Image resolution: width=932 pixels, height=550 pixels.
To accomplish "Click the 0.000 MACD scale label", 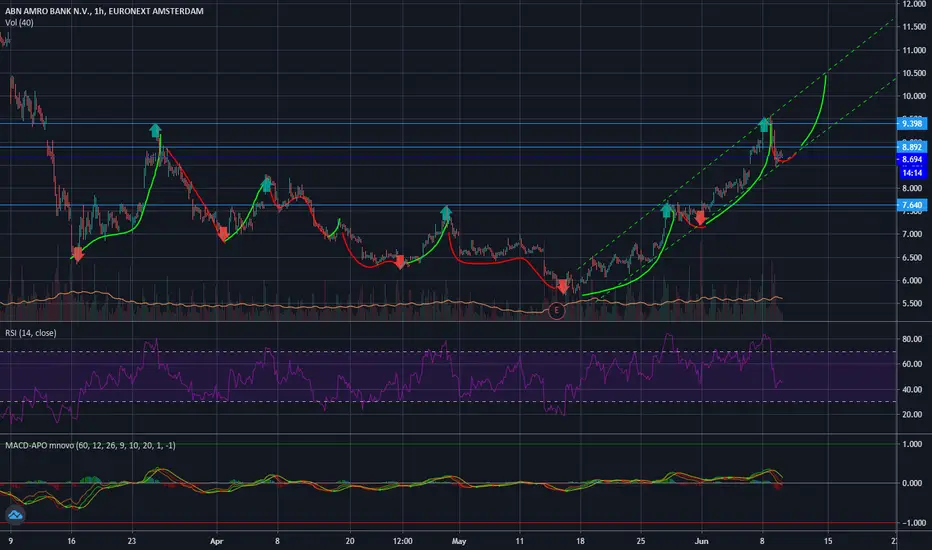I will coord(912,483).
